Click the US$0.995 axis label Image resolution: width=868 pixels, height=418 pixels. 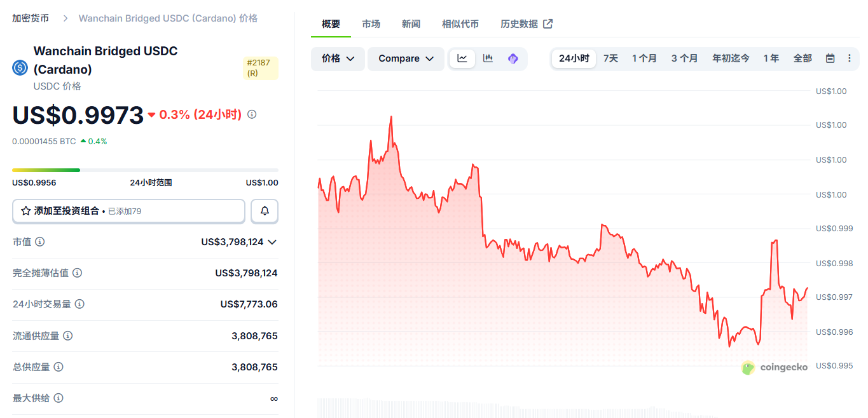pos(835,366)
